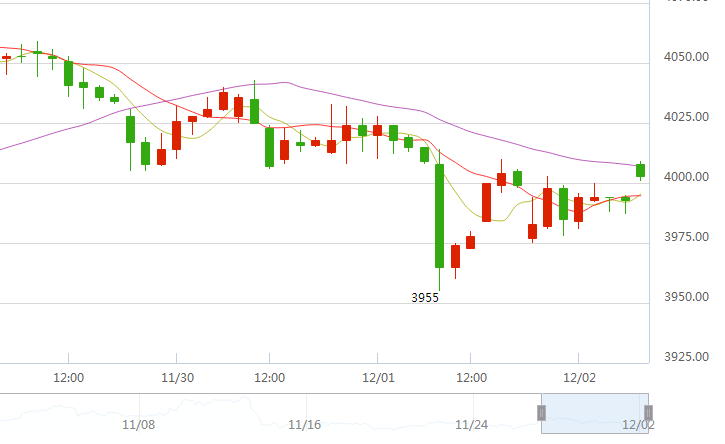Select the last green candle at the chart's right edge
Screen dimensions: 725x444
pos(641,171)
